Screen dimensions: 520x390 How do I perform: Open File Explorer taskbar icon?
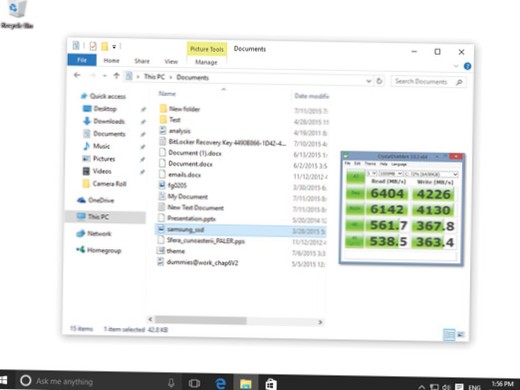246,384
